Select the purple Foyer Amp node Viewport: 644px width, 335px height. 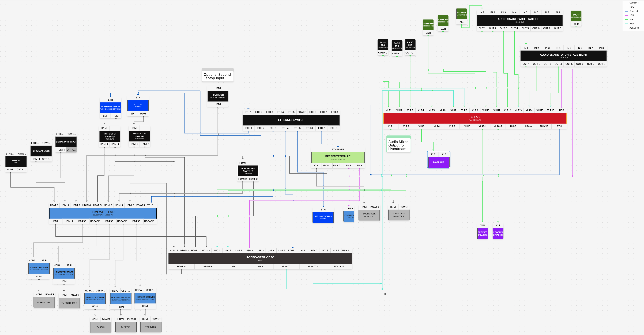pos(439,162)
